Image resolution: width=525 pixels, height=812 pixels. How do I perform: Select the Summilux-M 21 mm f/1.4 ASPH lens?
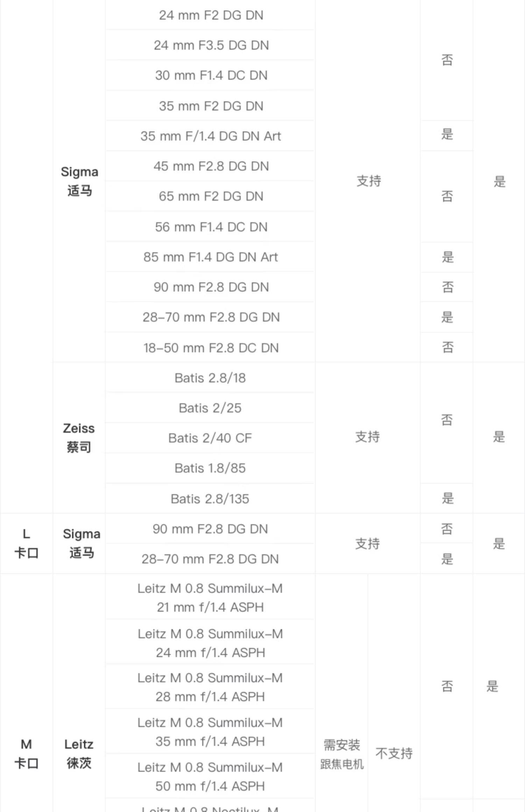(x=210, y=598)
